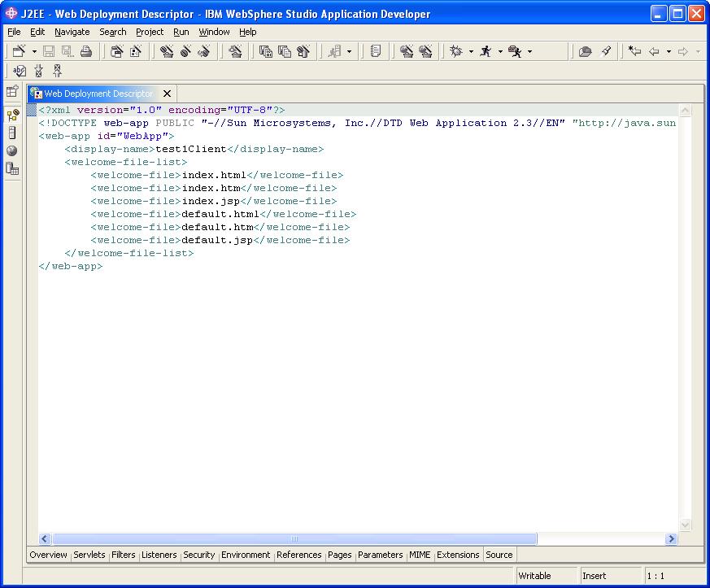
Task: Close the Web Deployment Descriptor editor tab
Action: 167,94
